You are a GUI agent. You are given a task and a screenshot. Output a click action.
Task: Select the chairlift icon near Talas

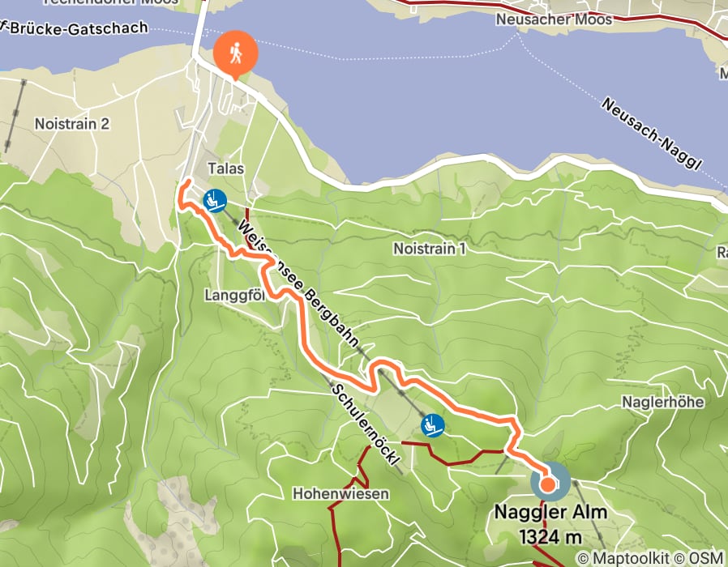click(215, 201)
